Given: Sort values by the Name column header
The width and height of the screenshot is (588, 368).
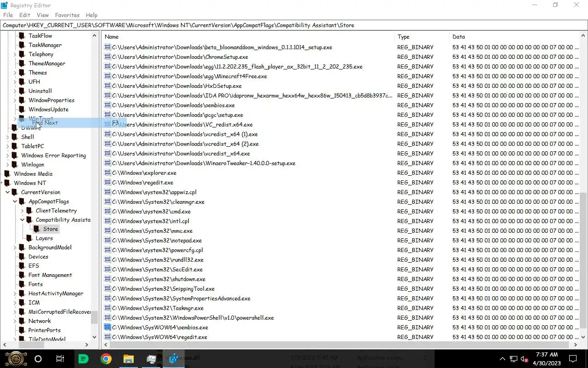Looking at the screenshot, I should click(x=248, y=37).
